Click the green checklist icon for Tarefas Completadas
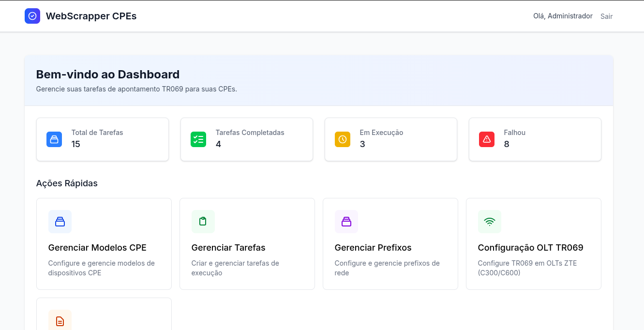This screenshot has width=644, height=330. click(198, 139)
